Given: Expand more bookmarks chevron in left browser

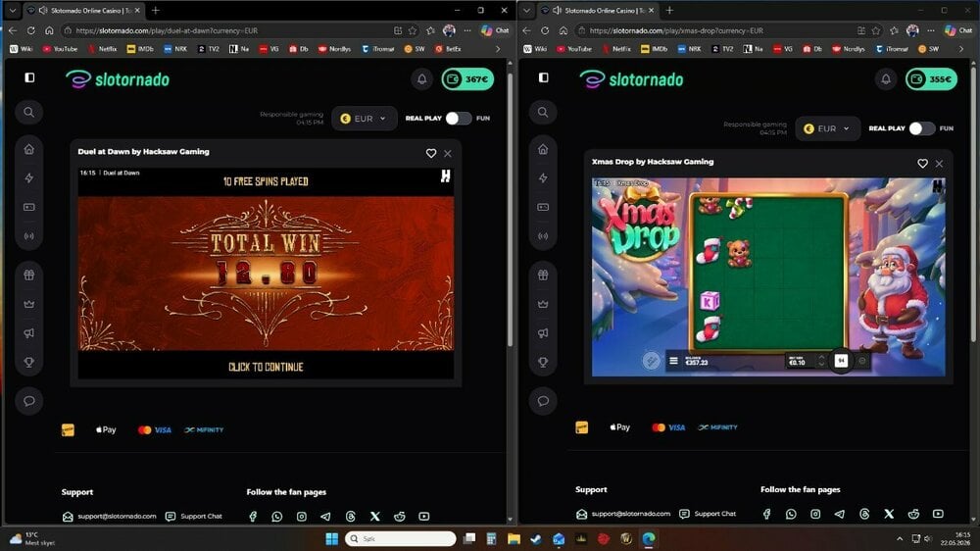Looking at the screenshot, I should point(498,49).
